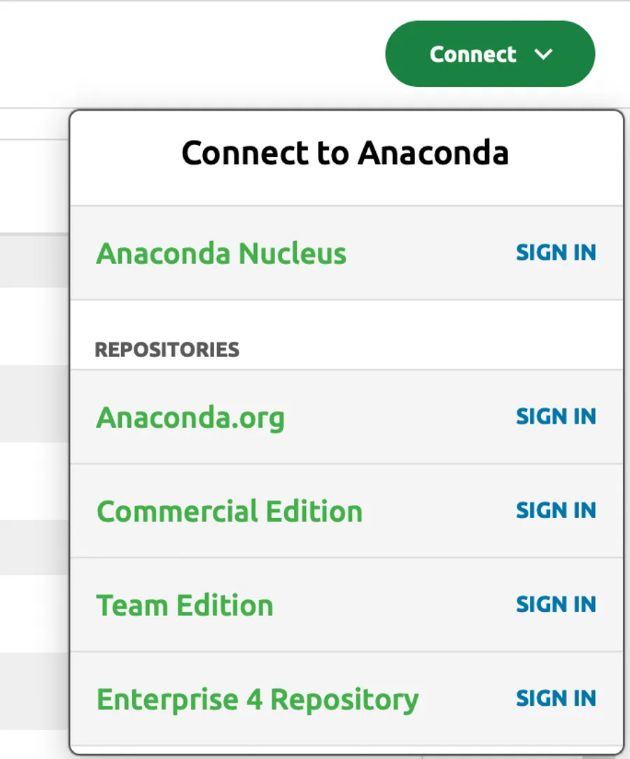Screen dimensions: 630x759
Task: Choose the Commercial Edition label
Action: pos(229,512)
